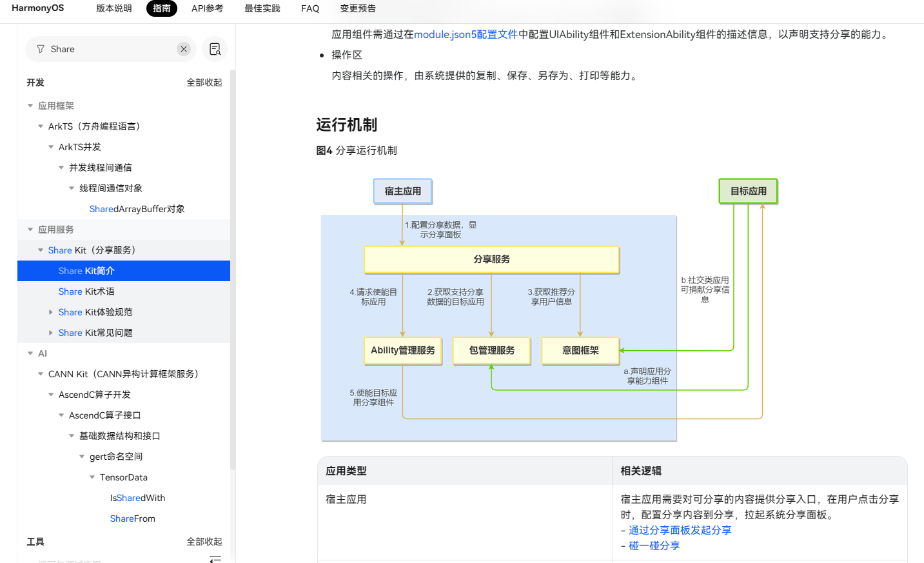Open Share Kit术语 page
This screenshot has height=563, width=924.
(86, 291)
